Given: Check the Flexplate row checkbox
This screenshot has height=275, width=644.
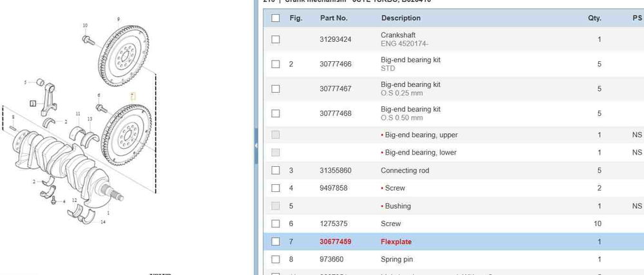Looking at the screenshot, I should [276, 242].
